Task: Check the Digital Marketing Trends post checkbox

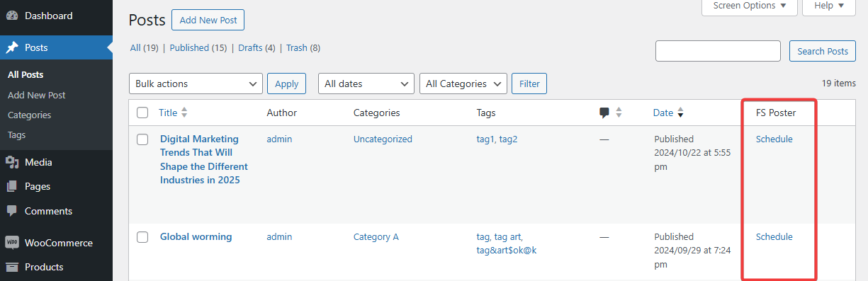Action: [142, 139]
